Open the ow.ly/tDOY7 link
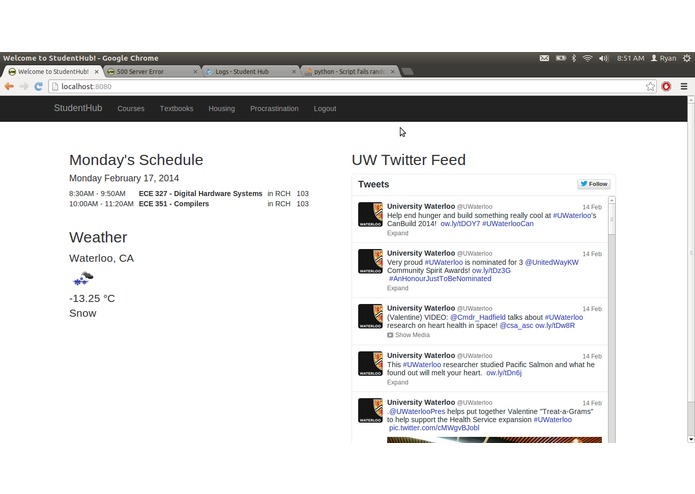The width and height of the screenshot is (695, 494). pyautogui.click(x=460, y=224)
